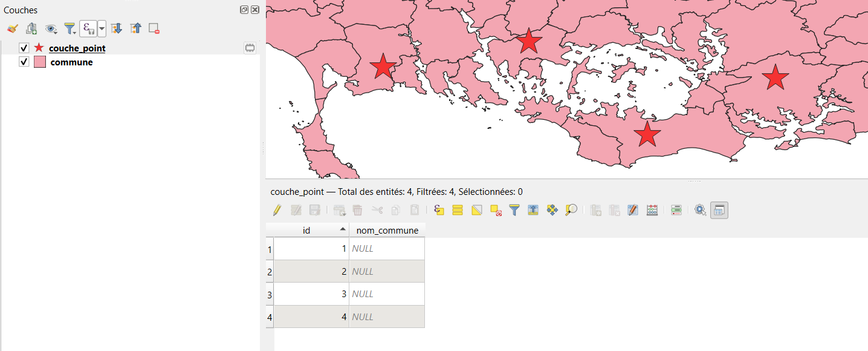Select features using an expression
Viewport: 868px width, 351px height.
pyautogui.click(x=439, y=210)
